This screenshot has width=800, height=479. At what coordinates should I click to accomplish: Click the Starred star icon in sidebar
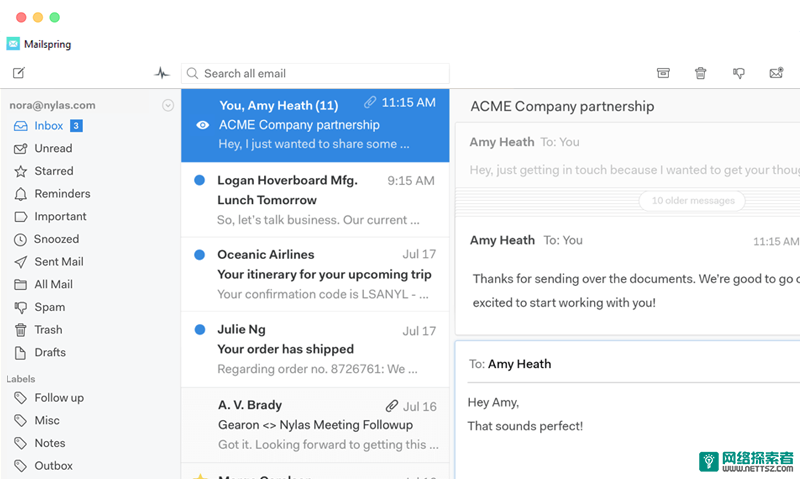click(20, 171)
